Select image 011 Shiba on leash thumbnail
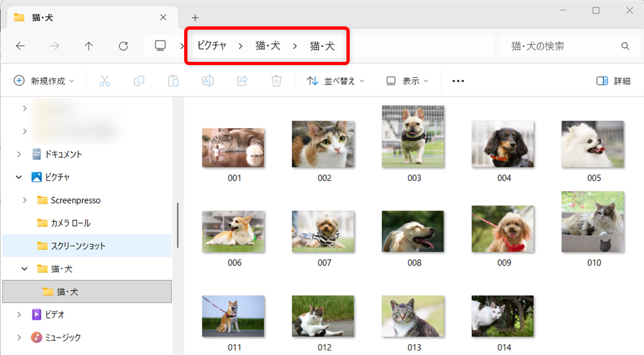The image size is (644, 355). pyautogui.click(x=233, y=316)
